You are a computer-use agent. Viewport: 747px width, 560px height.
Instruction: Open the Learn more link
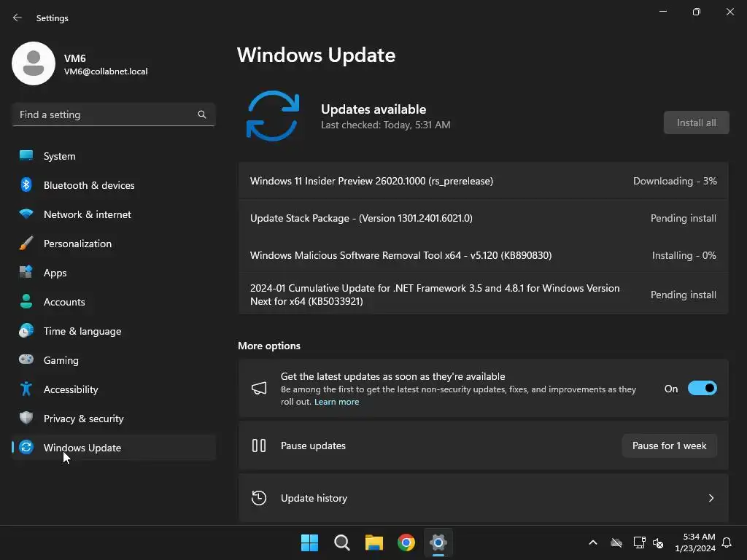336,402
